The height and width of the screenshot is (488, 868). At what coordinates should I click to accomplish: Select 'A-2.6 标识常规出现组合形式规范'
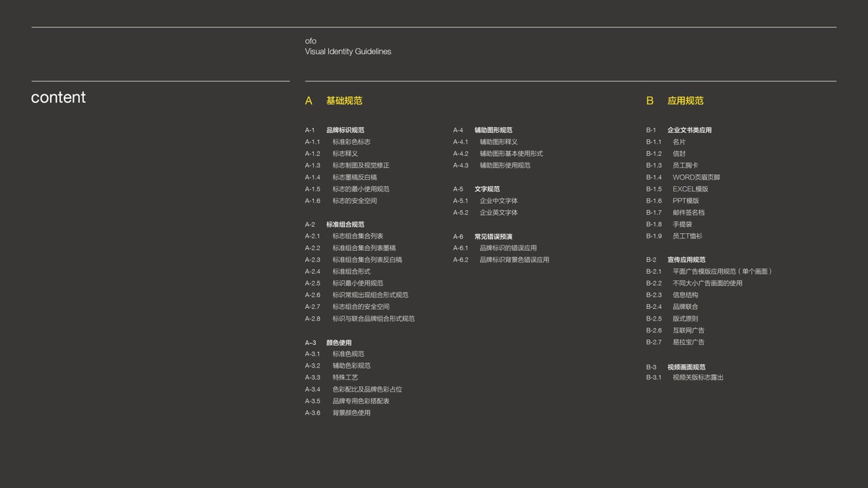pyautogui.click(x=357, y=295)
